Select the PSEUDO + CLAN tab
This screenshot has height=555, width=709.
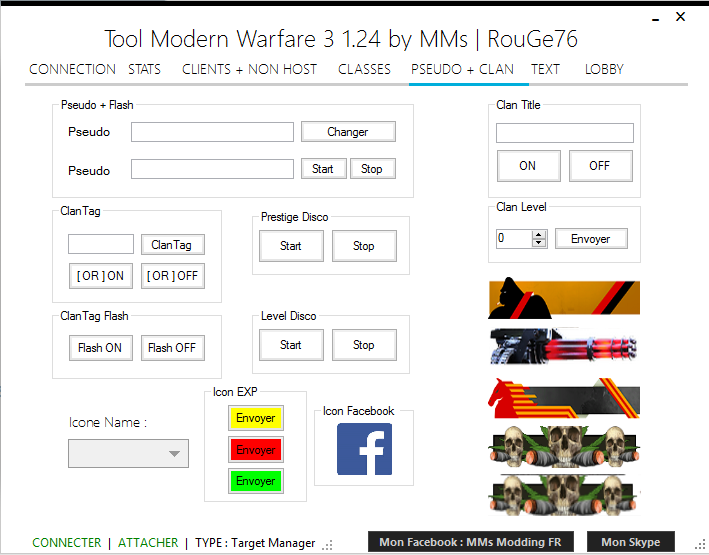point(462,69)
